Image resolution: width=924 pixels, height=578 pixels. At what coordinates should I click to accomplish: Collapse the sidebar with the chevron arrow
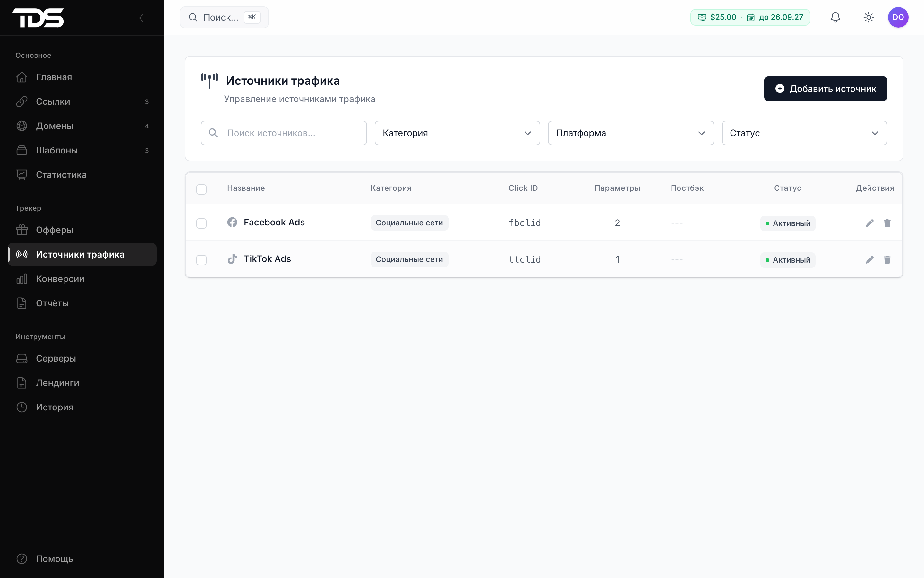[141, 18]
